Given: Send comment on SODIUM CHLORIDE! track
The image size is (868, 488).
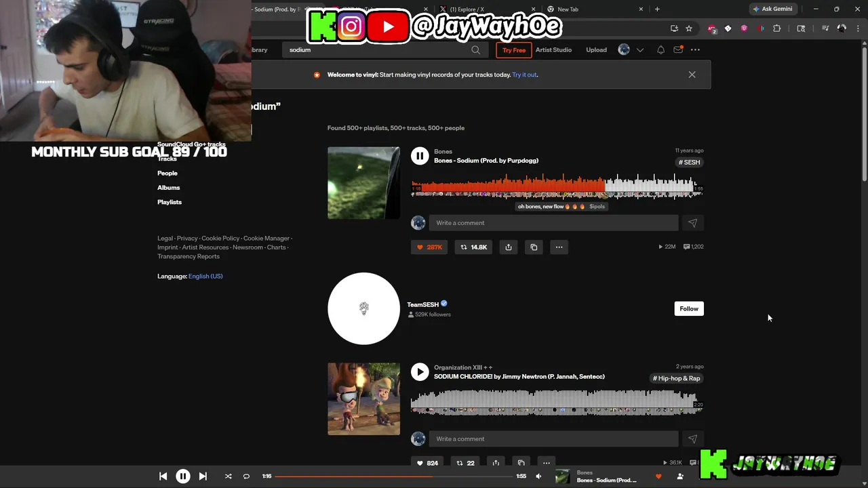Looking at the screenshot, I should click(692, 439).
